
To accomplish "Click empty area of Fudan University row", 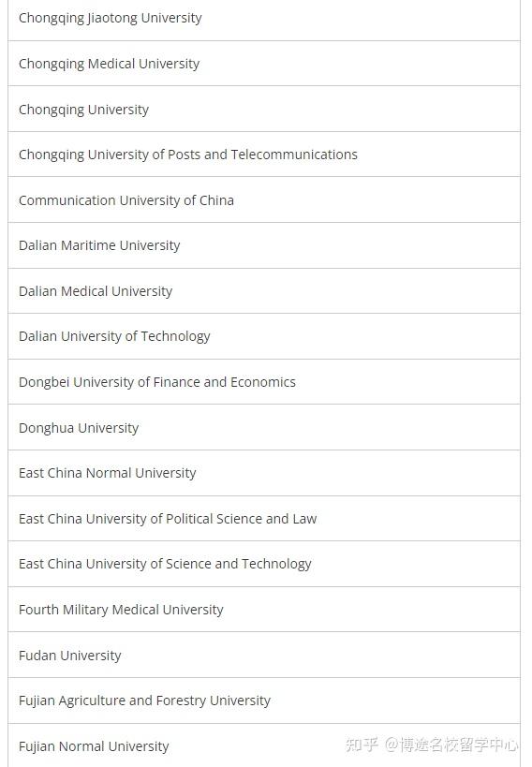I will point(318,655).
